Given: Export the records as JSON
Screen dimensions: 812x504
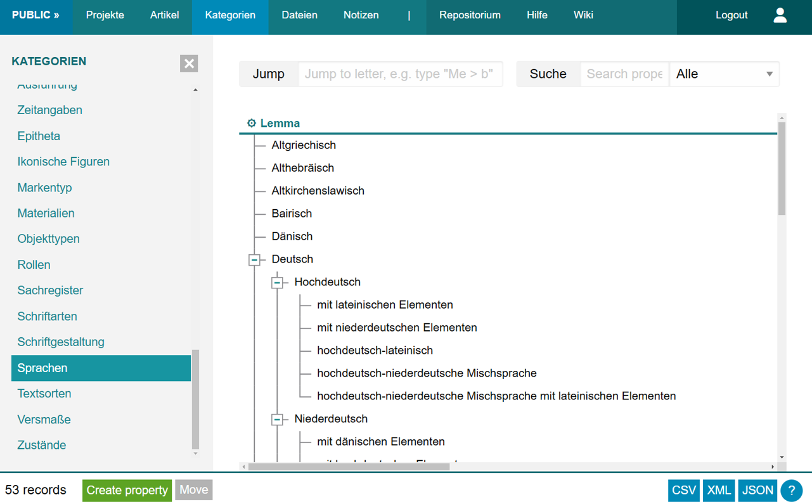Looking at the screenshot, I should 757,490.
